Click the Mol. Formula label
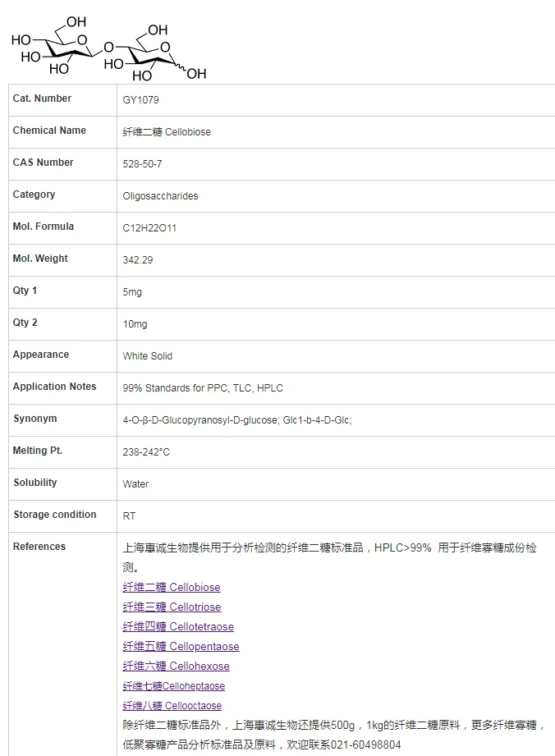This screenshot has width=555, height=756. [43, 226]
